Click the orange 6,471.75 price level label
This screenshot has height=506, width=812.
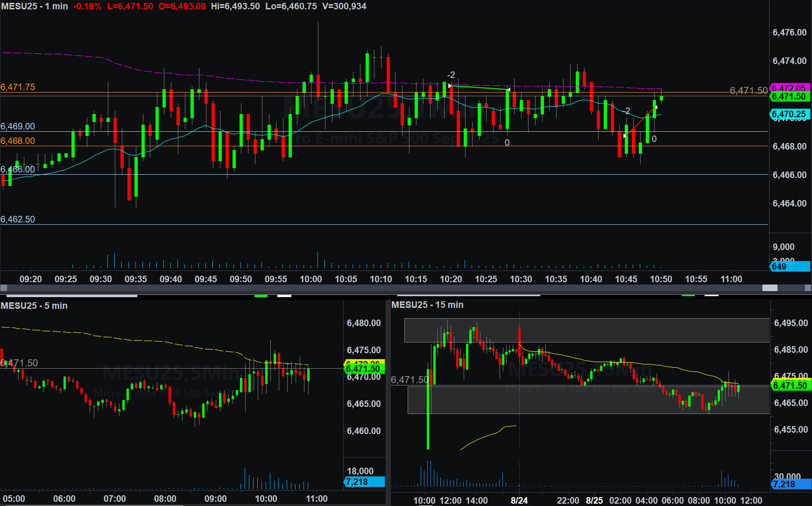[x=18, y=87]
